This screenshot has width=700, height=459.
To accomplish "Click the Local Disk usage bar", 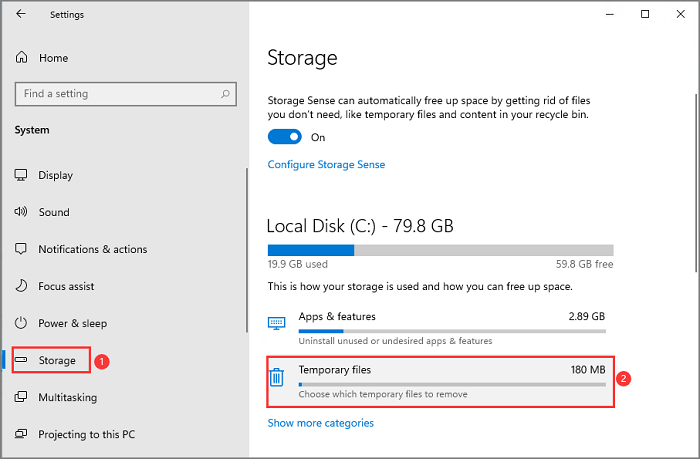I will coord(440,250).
